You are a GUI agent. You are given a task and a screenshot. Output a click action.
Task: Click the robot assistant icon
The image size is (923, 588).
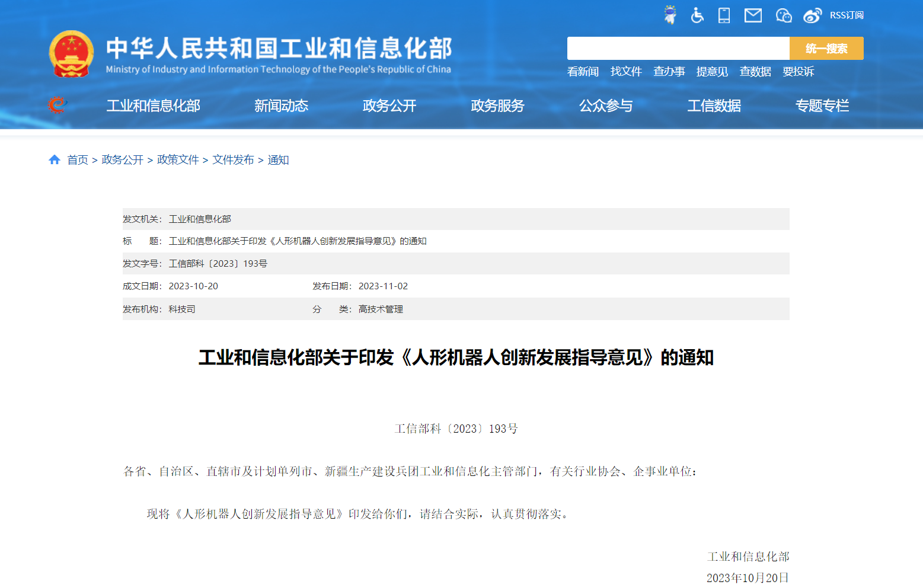pos(670,15)
